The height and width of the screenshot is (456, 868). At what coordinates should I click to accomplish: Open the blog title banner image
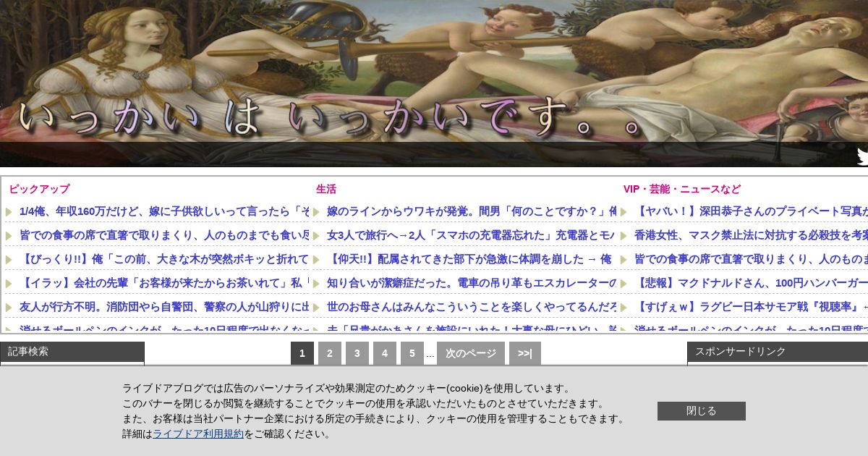[x=434, y=83]
